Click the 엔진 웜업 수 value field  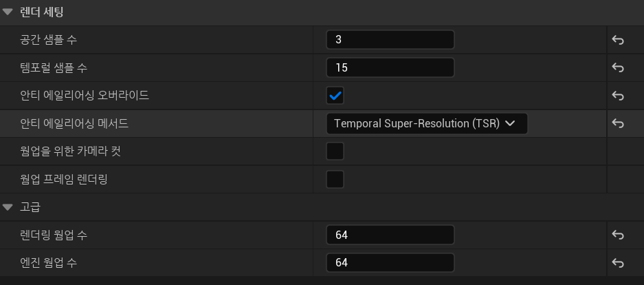[390, 263]
